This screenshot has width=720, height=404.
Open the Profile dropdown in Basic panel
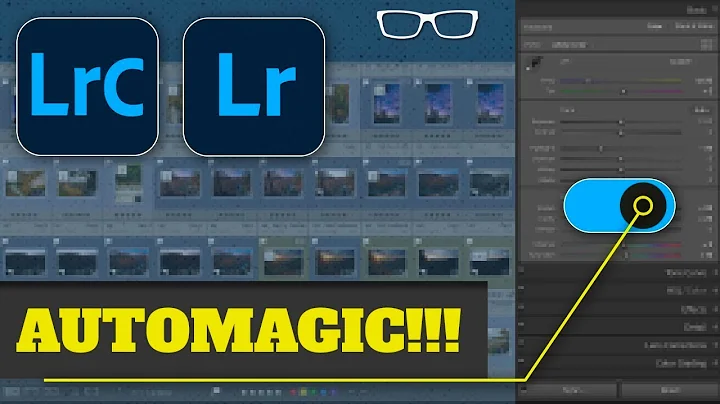click(569, 45)
